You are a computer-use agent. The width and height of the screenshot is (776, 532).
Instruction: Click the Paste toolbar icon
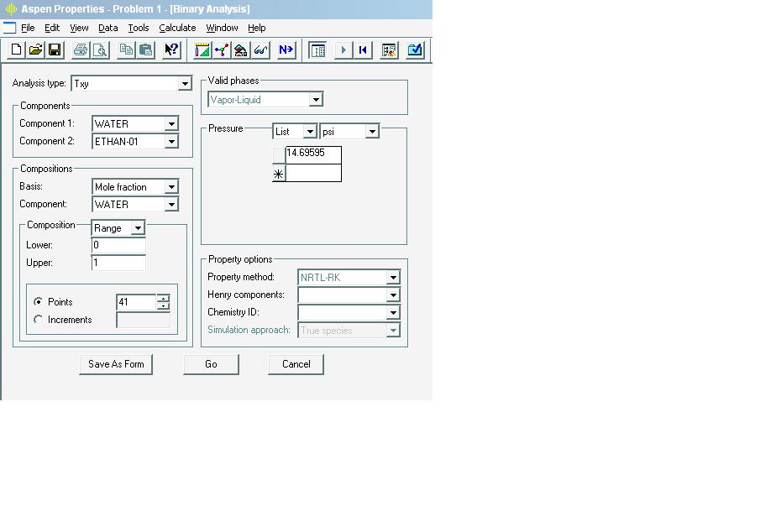click(x=146, y=50)
